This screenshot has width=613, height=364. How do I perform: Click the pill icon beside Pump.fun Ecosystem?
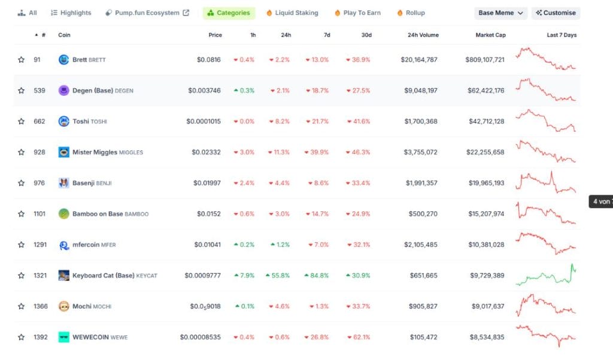pyautogui.click(x=109, y=13)
